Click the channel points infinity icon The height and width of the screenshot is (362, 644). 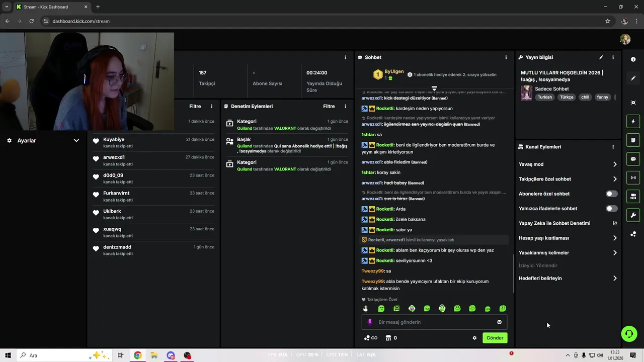[371, 338]
